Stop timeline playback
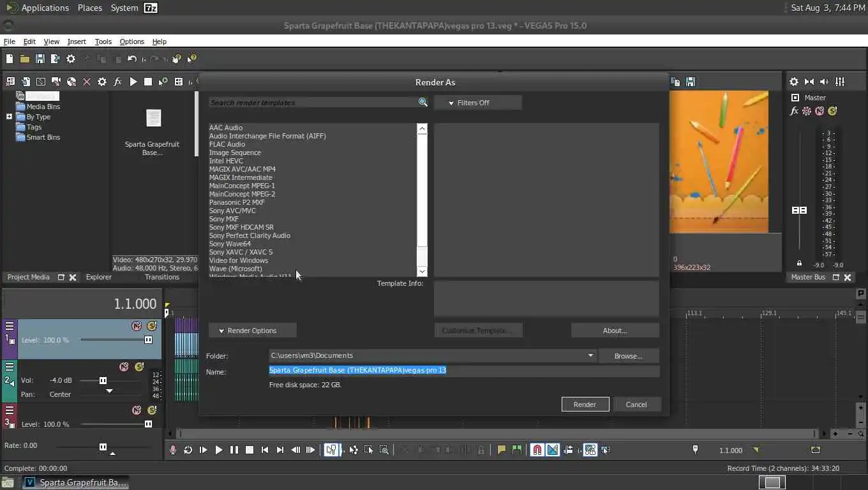This screenshot has height=490, width=868. point(250,450)
